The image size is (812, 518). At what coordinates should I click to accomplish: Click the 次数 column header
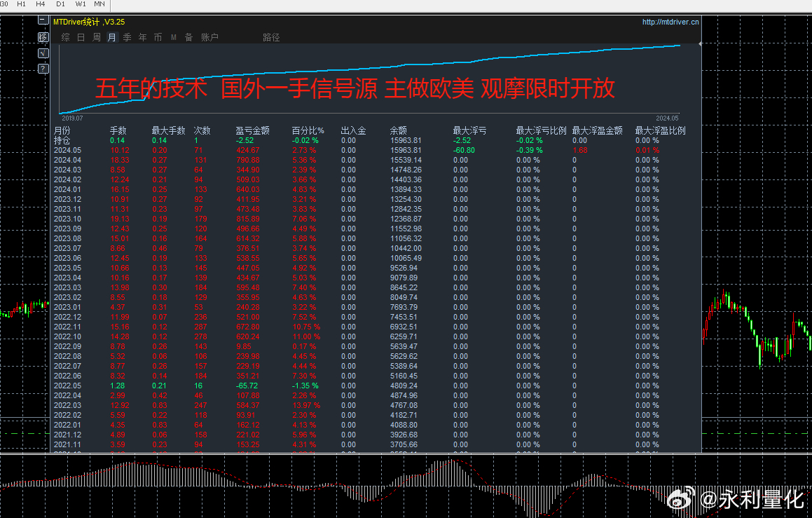[202, 130]
